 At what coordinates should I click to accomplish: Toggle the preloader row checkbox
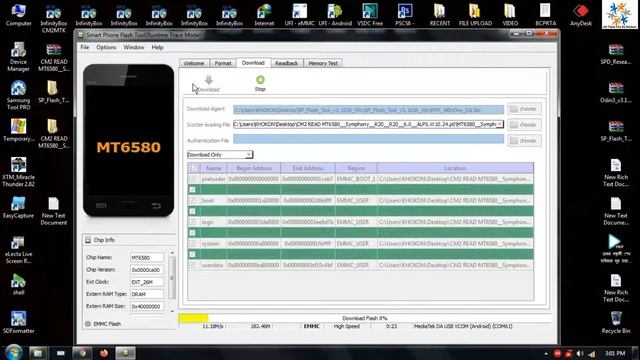(x=193, y=179)
